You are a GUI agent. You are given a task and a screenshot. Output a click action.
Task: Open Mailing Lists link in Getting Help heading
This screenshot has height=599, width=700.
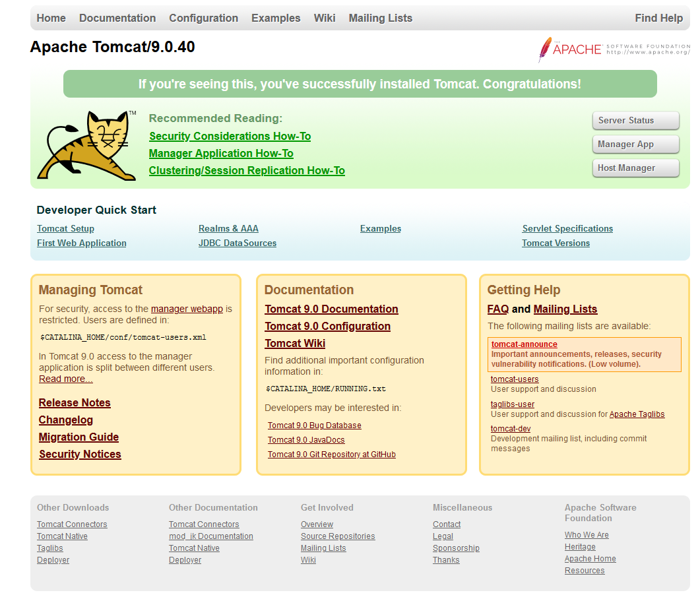pyautogui.click(x=565, y=309)
